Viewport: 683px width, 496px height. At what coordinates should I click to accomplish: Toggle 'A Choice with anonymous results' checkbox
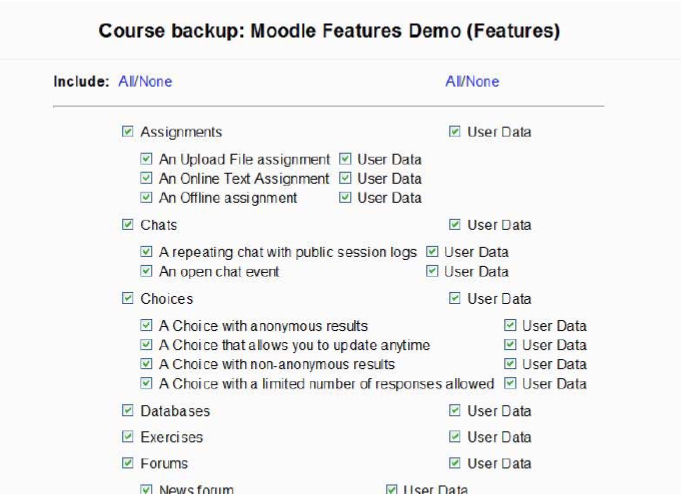pos(147,326)
